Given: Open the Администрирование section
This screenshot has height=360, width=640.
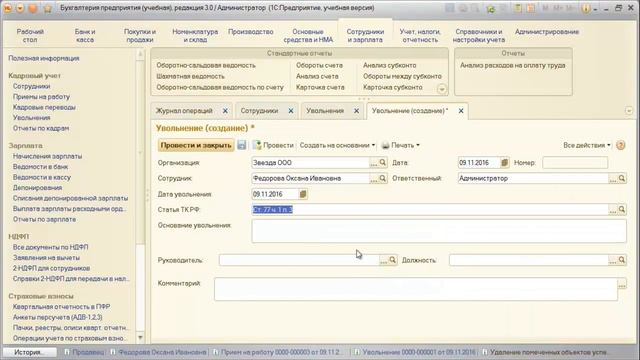Looking at the screenshot, I should pyautogui.click(x=547, y=32).
